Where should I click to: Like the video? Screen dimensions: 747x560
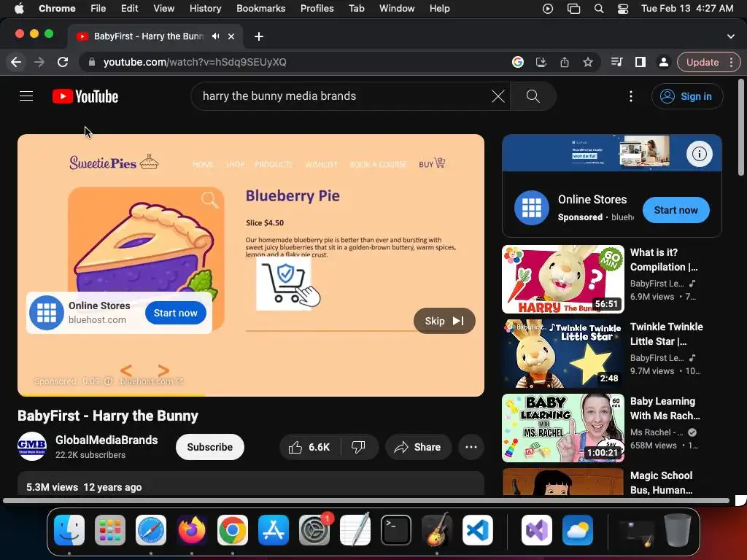[x=309, y=447]
